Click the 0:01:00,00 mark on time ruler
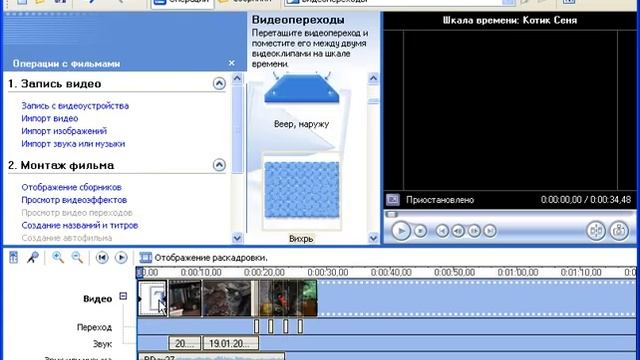This screenshot has width=640, height=360. 518,272
